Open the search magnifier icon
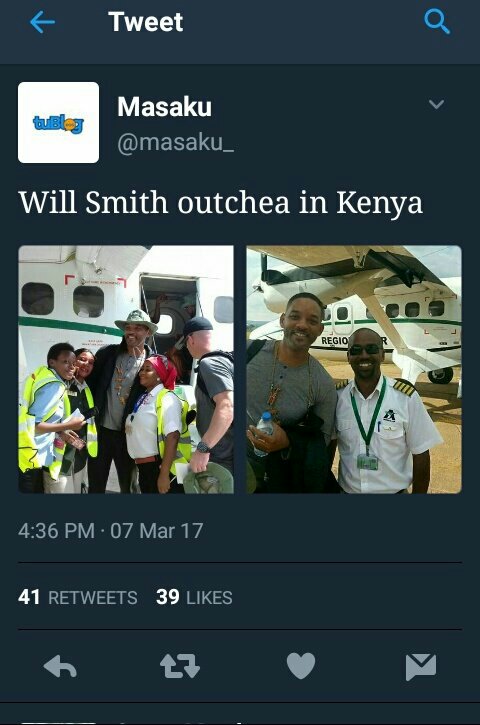Screen dimensions: 480x725 click(x=437, y=22)
